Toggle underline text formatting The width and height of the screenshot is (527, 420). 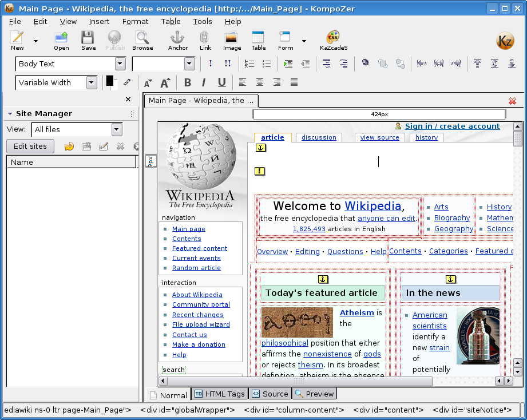click(221, 83)
